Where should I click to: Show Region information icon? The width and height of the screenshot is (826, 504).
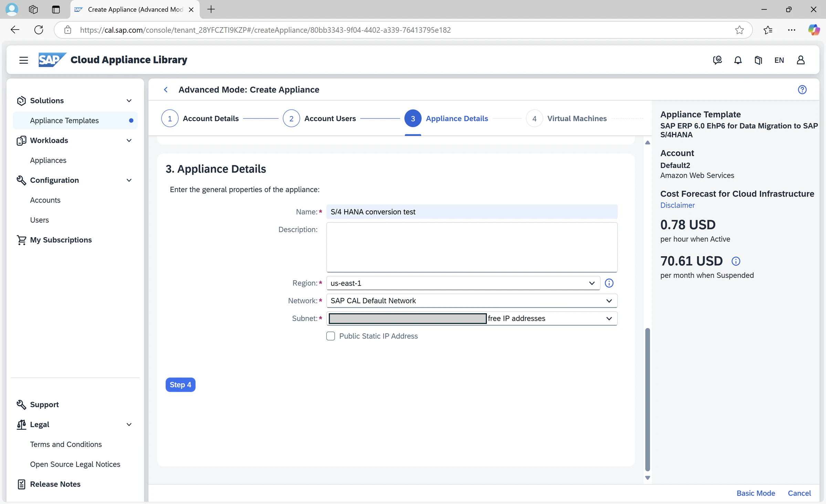609,283
